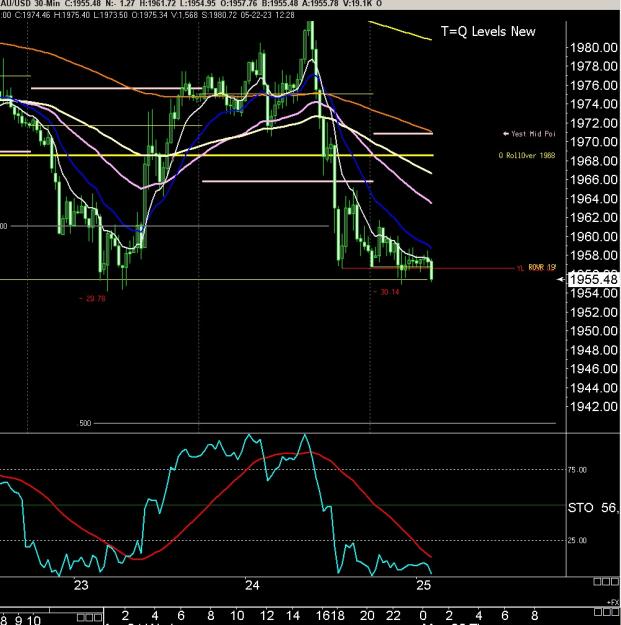Click the red '- 29.78' annotation

click(x=92, y=299)
